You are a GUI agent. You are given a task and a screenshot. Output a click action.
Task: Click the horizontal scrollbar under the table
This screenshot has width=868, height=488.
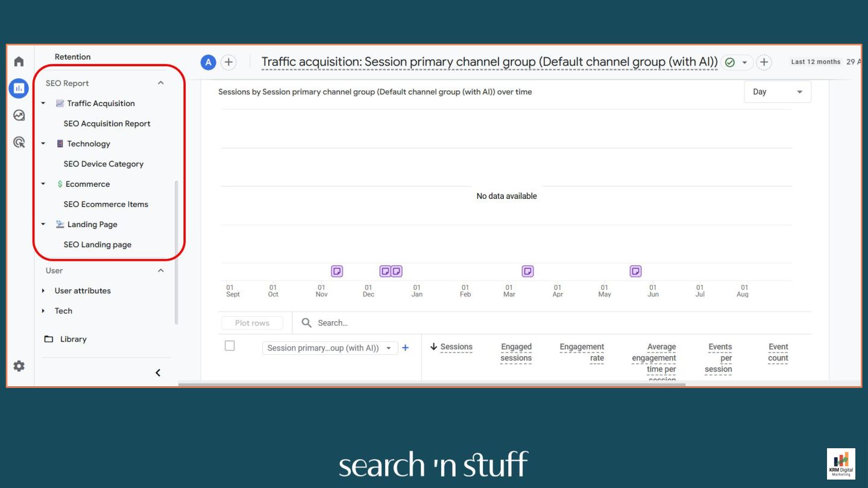[432, 384]
